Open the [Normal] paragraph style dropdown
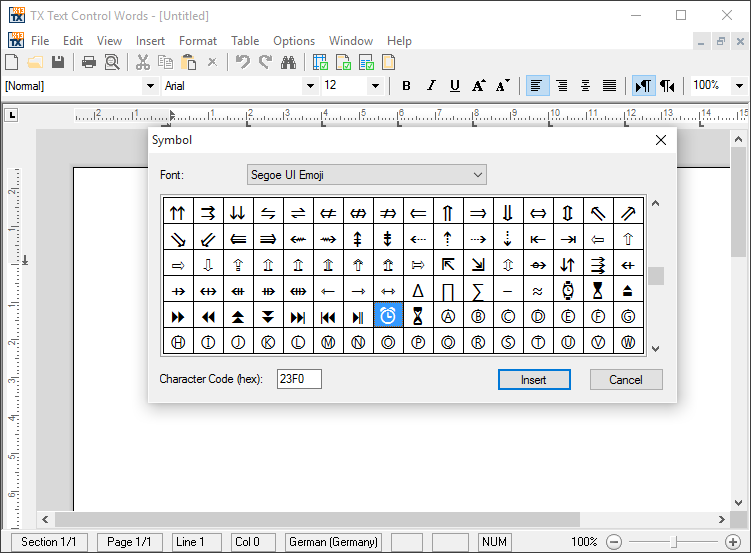 click(150, 86)
